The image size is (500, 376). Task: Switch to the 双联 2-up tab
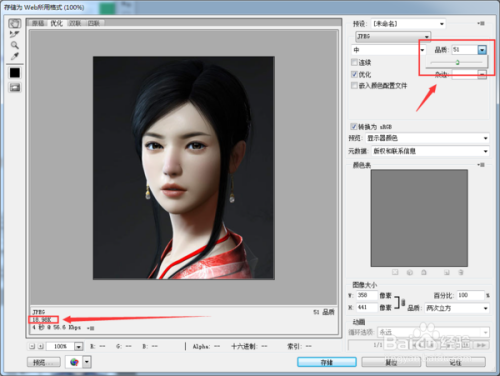point(75,23)
